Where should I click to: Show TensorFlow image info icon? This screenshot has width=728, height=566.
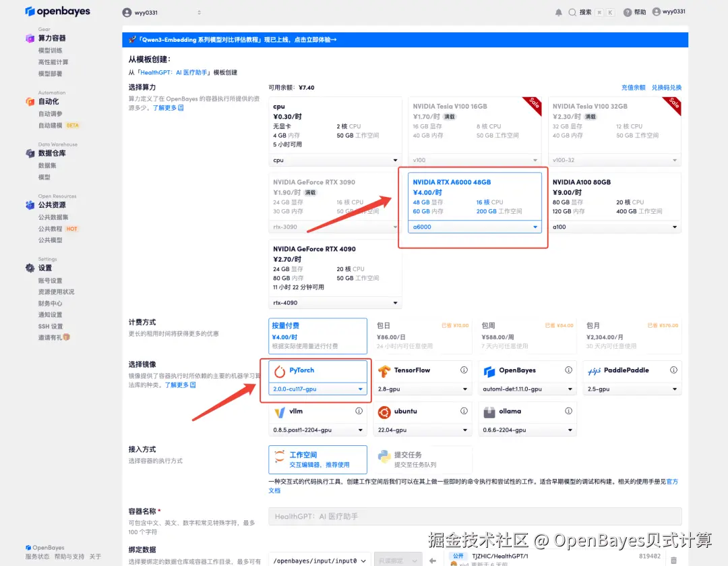464,370
